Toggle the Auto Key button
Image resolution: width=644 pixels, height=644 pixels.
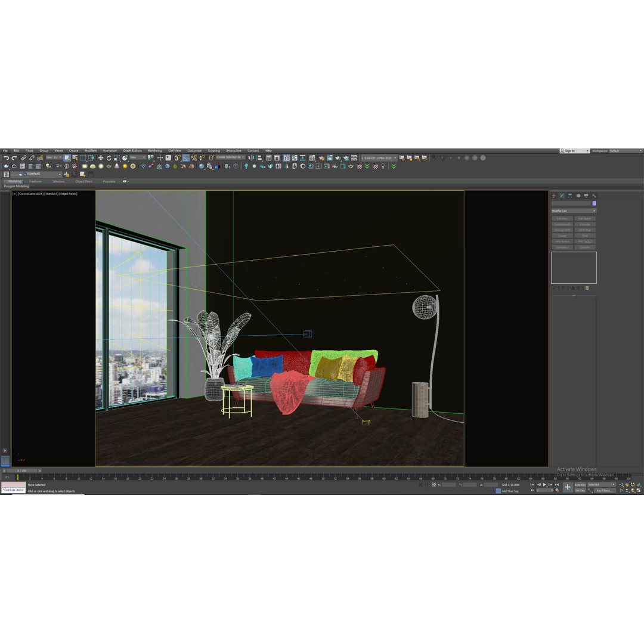(x=580, y=485)
